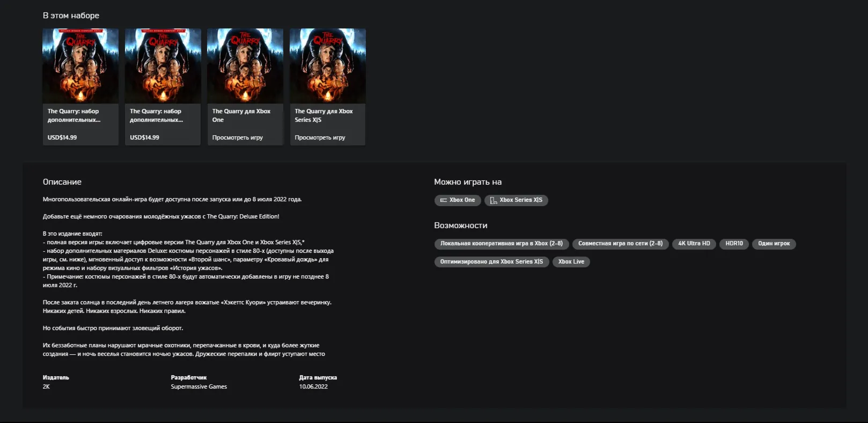868x423 pixels.
Task: Open second The Quarry add-on pack cover
Action: (163, 65)
